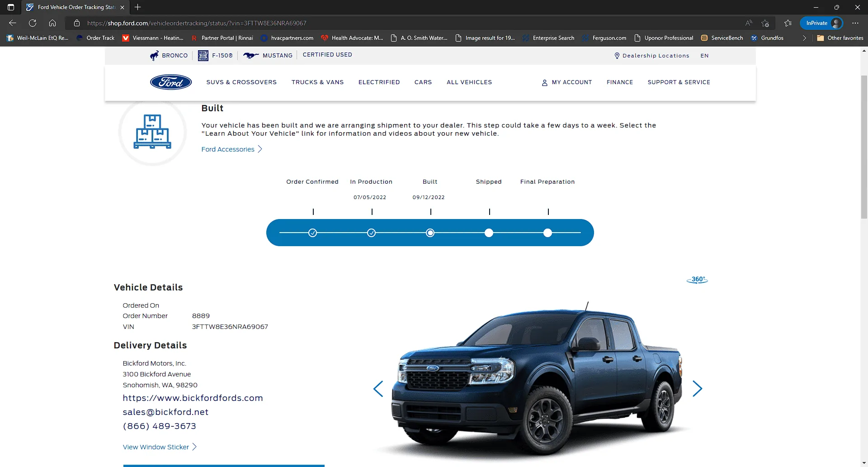This screenshot has height=467, width=868.
Task: Click the In Production checkmark marker
Action: (371, 233)
